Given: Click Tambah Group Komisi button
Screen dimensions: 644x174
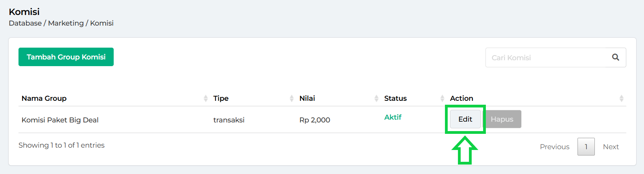Looking at the screenshot, I should tap(66, 57).
